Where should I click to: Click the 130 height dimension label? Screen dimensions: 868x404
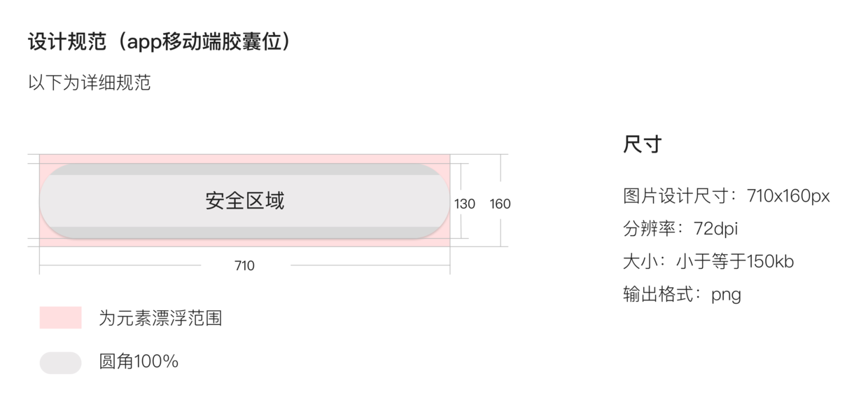[x=465, y=204]
